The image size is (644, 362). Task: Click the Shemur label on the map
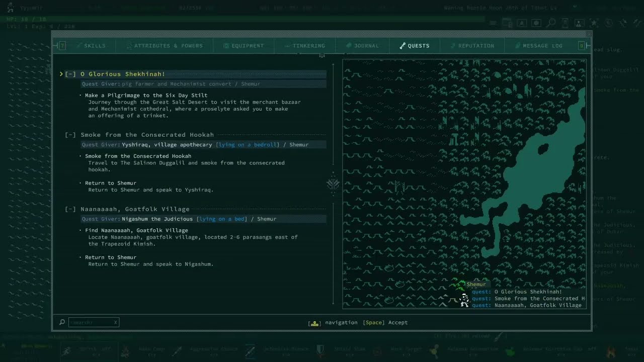(476, 284)
